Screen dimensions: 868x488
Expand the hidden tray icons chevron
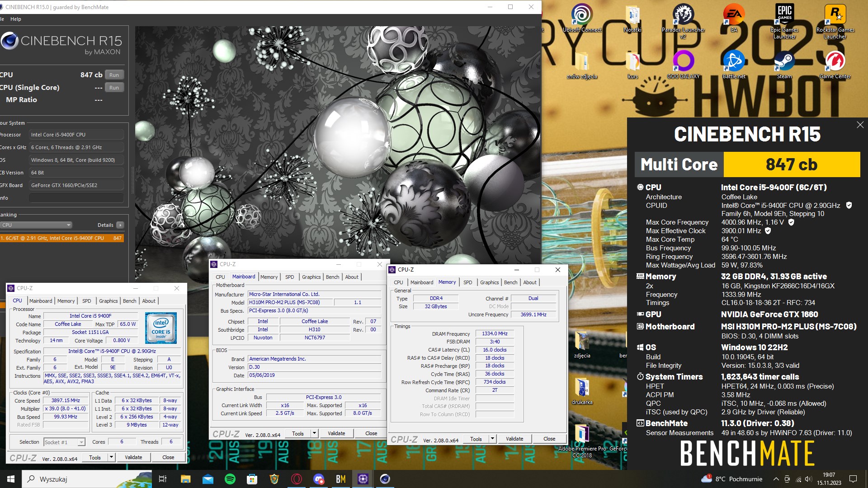click(x=776, y=479)
